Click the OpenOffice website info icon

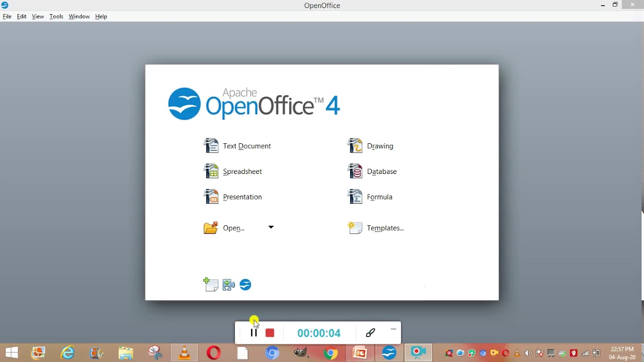point(246,285)
